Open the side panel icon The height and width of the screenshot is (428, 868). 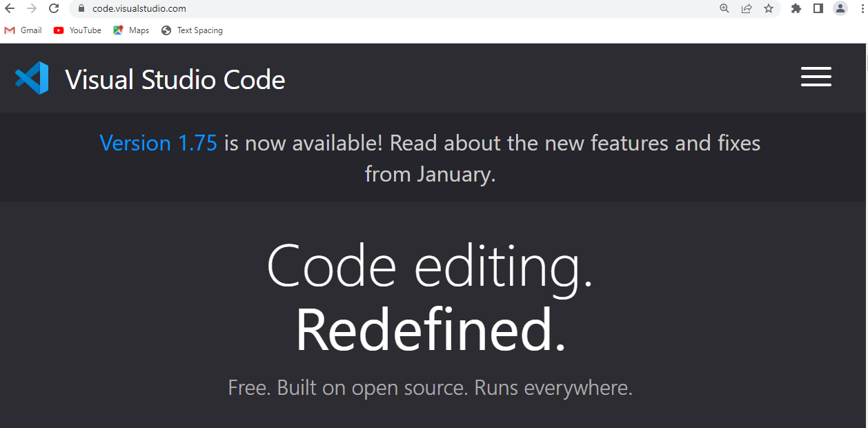click(x=817, y=8)
